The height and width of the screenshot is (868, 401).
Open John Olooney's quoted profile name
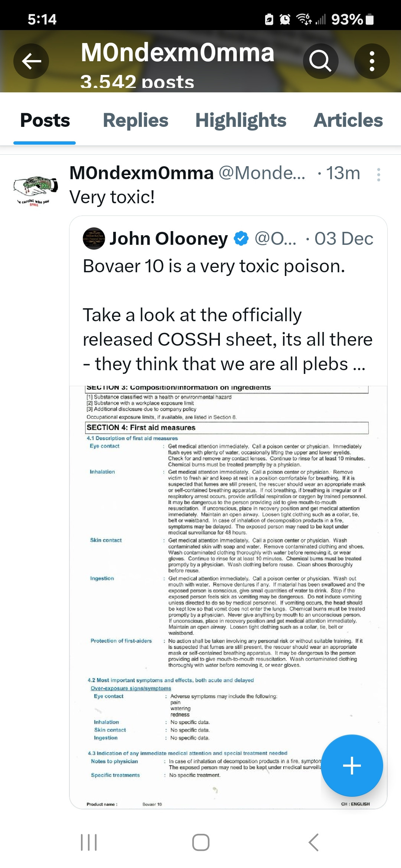pos(169,239)
